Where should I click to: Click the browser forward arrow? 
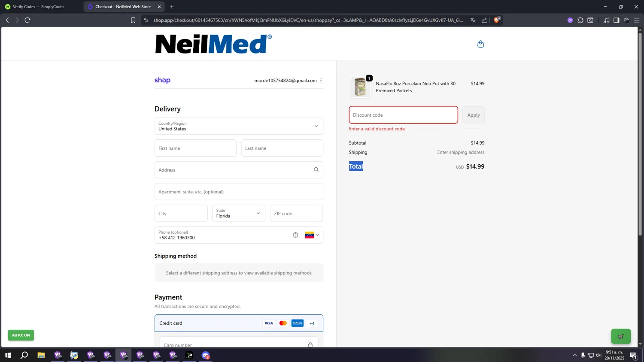pos(17,20)
